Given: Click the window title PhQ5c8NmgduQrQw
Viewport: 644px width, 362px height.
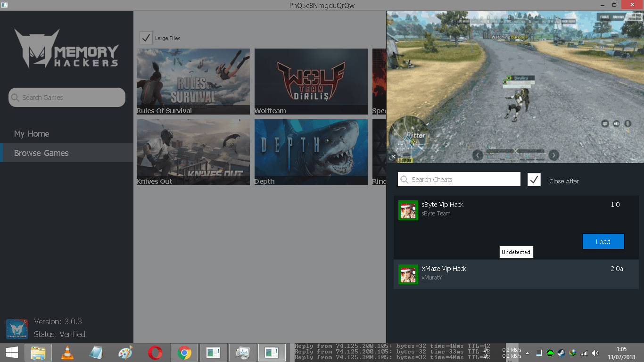Looking at the screenshot, I should coord(322,5).
